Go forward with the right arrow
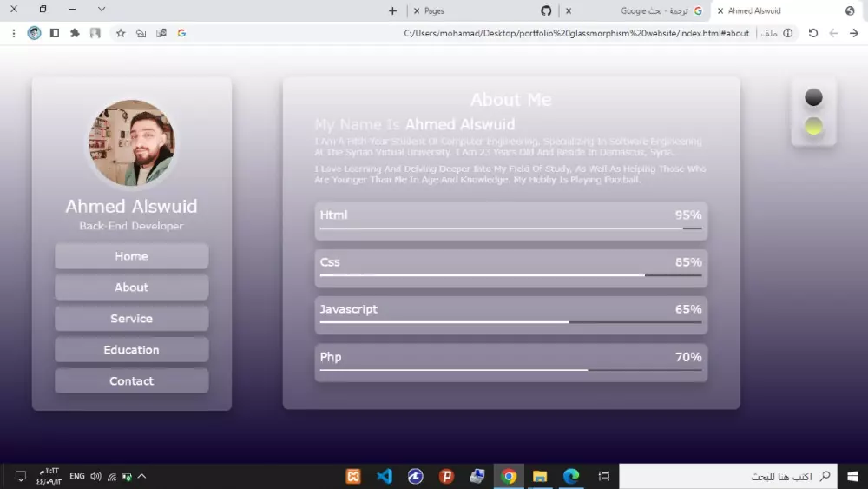The image size is (868, 489). tap(853, 33)
